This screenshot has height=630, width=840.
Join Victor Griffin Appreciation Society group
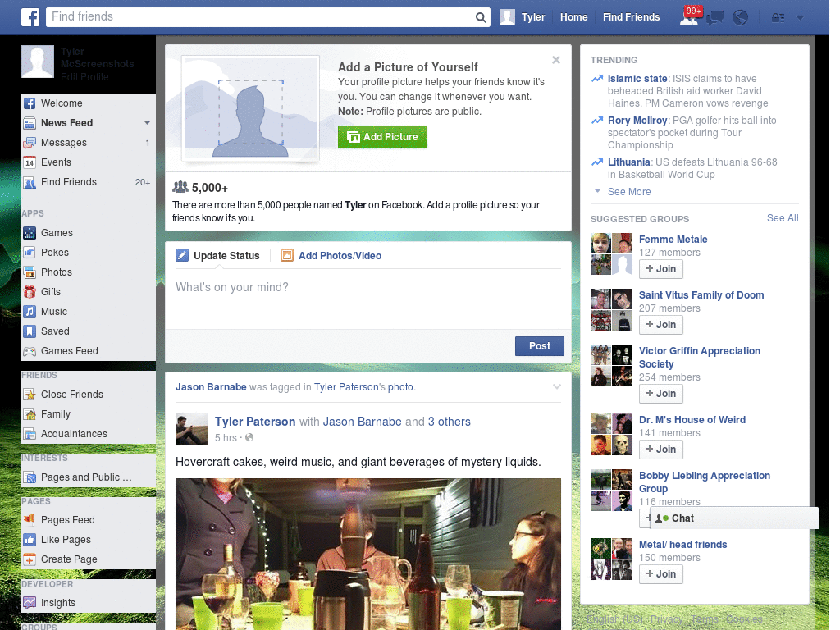(660, 394)
